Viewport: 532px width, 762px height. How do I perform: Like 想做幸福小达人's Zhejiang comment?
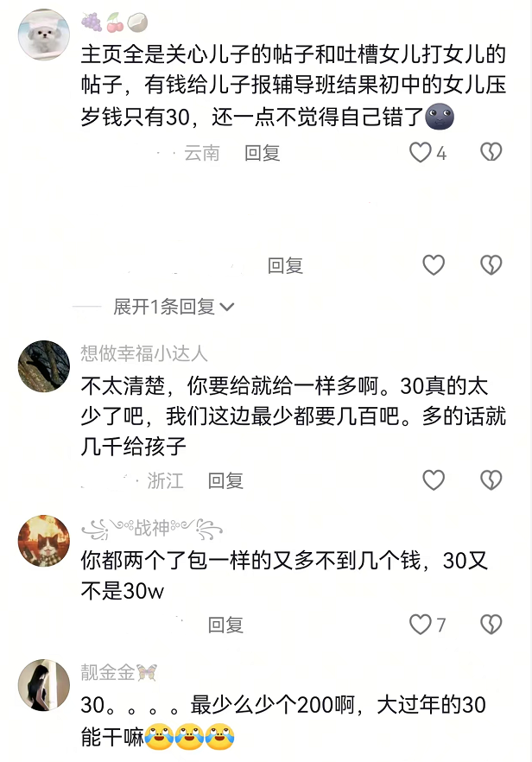click(434, 480)
